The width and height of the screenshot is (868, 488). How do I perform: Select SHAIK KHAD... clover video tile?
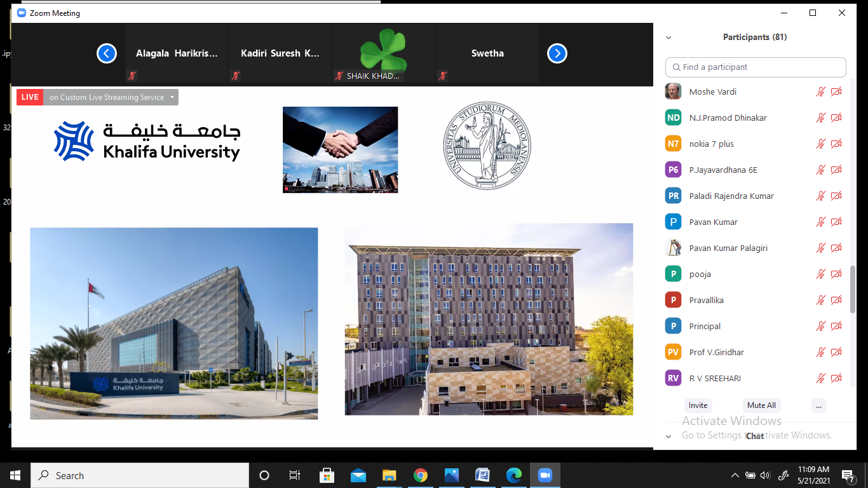coord(384,53)
